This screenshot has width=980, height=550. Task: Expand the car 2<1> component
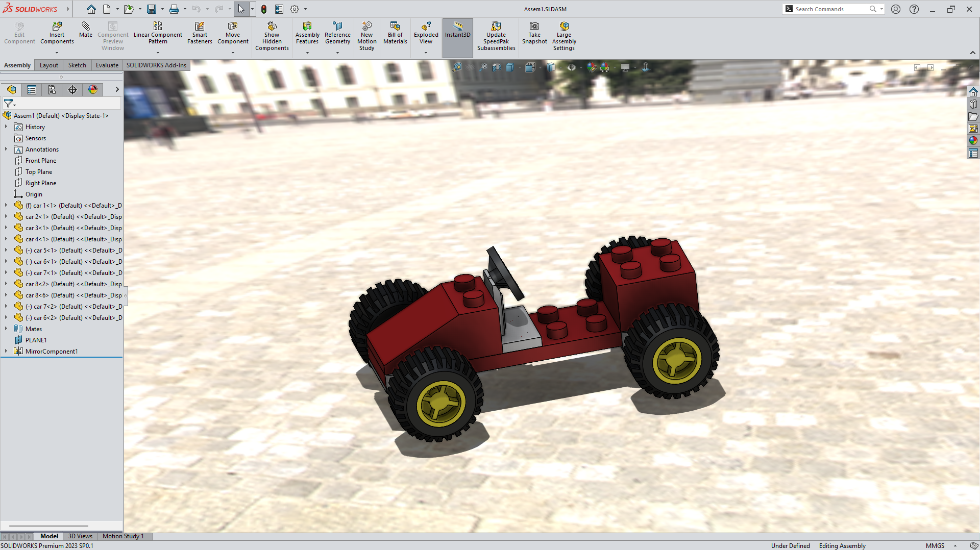click(x=6, y=217)
